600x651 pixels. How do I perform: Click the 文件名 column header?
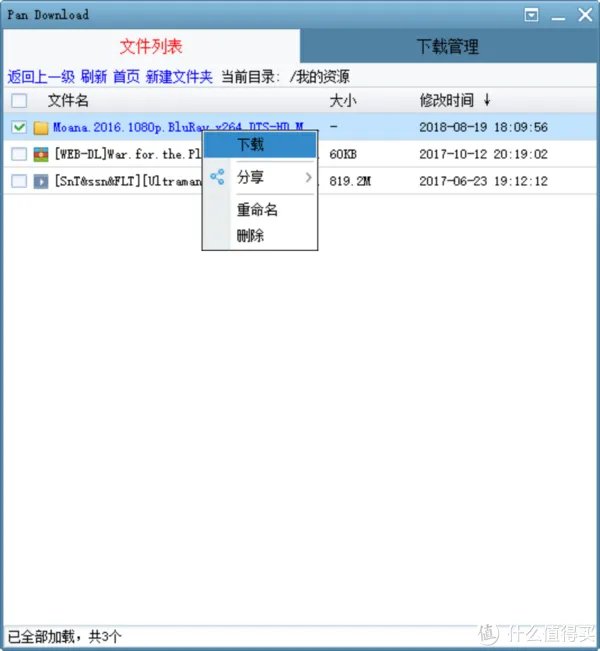pyautogui.click(x=68, y=100)
